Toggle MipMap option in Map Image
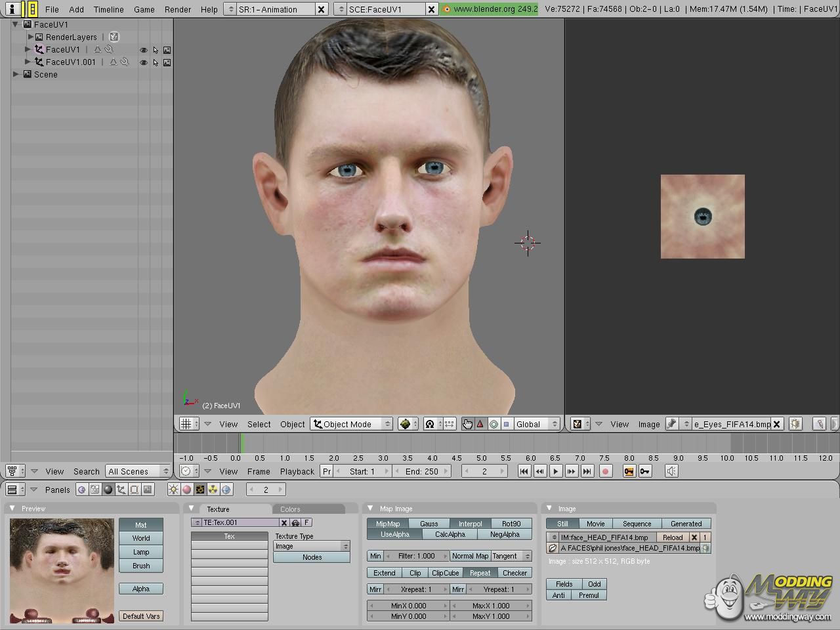Viewport: 840px width, 630px height. [x=387, y=524]
